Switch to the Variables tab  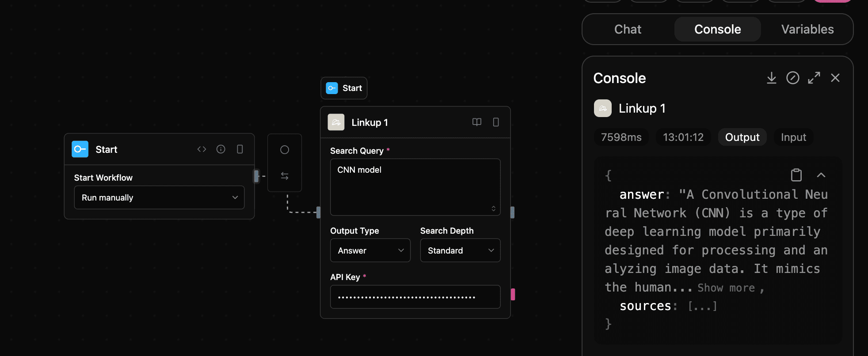(x=807, y=29)
